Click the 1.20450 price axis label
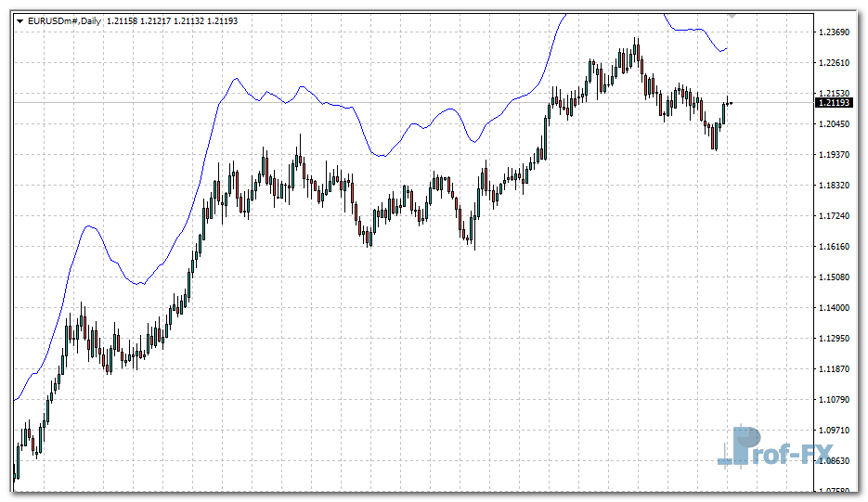Screen dimensions: 868x502 tap(836, 124)
